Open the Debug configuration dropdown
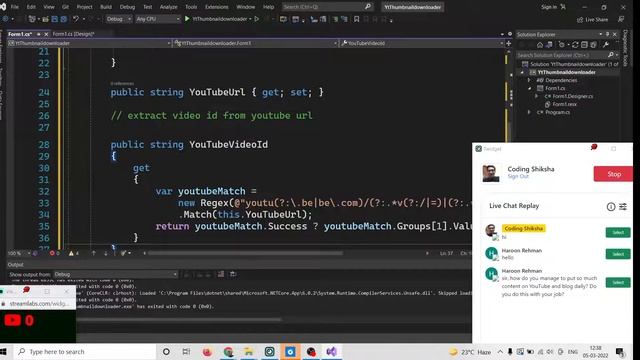Image resolution: width=640 pixels, height=360 pixels. click(118, 19)
